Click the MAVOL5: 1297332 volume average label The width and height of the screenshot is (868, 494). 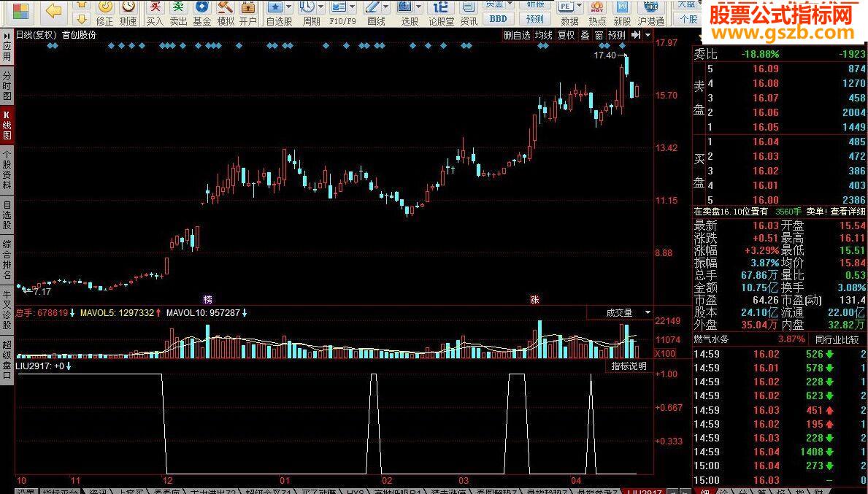[117, 313]
